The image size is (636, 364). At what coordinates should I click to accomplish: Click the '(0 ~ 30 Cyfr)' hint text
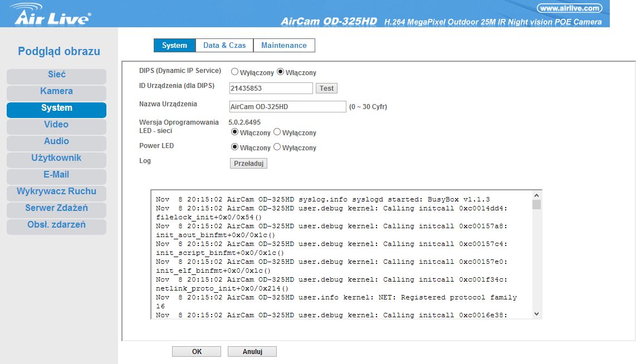point(368,107)
